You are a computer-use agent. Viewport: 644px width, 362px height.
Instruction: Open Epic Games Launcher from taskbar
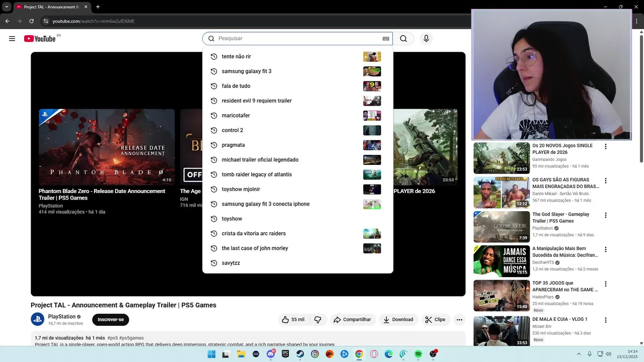(x=285, y=354)
